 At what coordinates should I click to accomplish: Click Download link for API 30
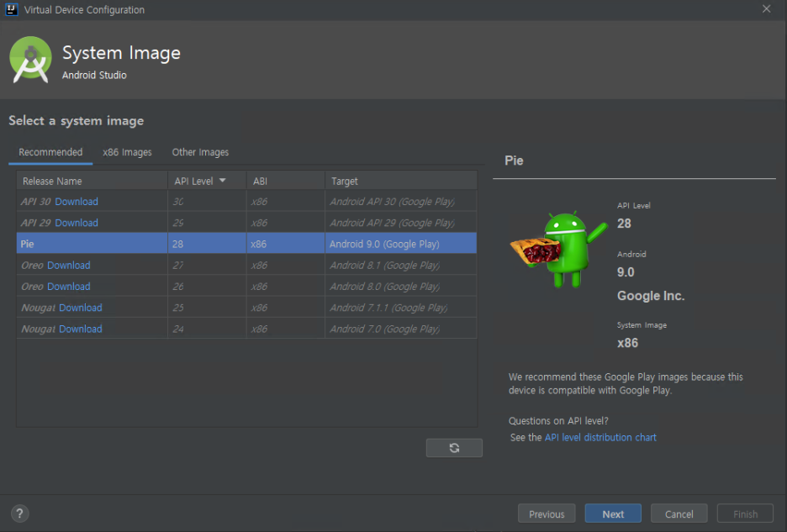(x=77, y=201)
